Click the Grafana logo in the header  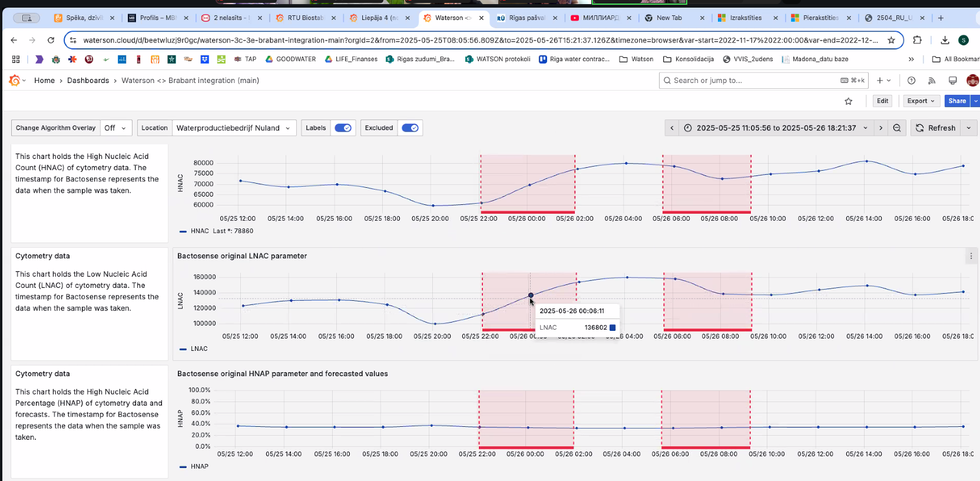point(15,80)
